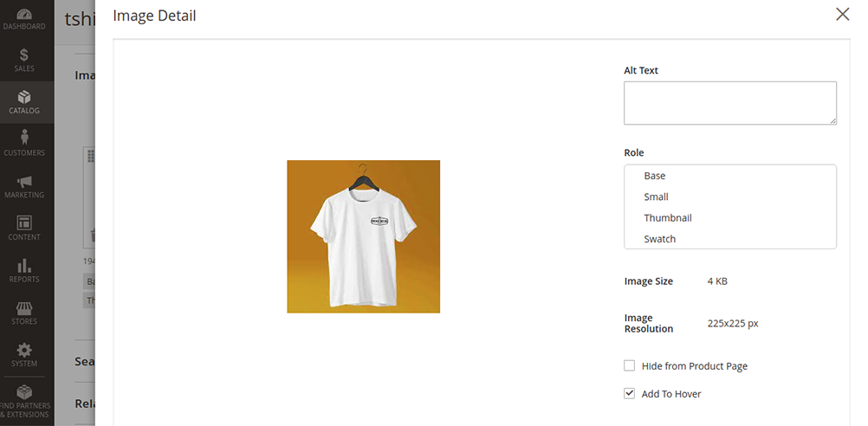868x426 pixels.
Task: Close the Image Detail panel
Action: [x=842, y=15]
